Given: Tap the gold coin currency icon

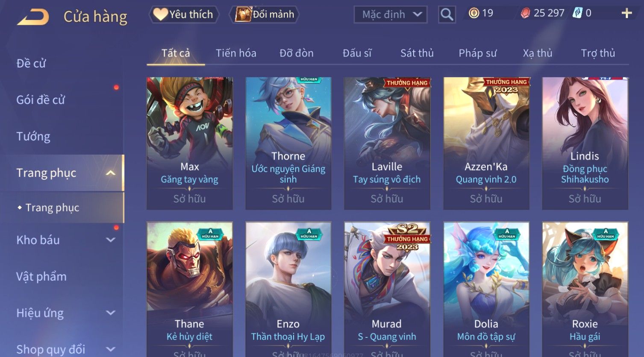Looking at the screenshot, I should [x=474, y=13].
